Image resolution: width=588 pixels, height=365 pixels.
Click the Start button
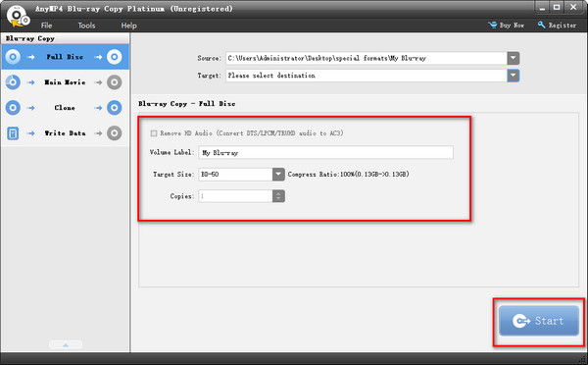click(x=539, y=321)
